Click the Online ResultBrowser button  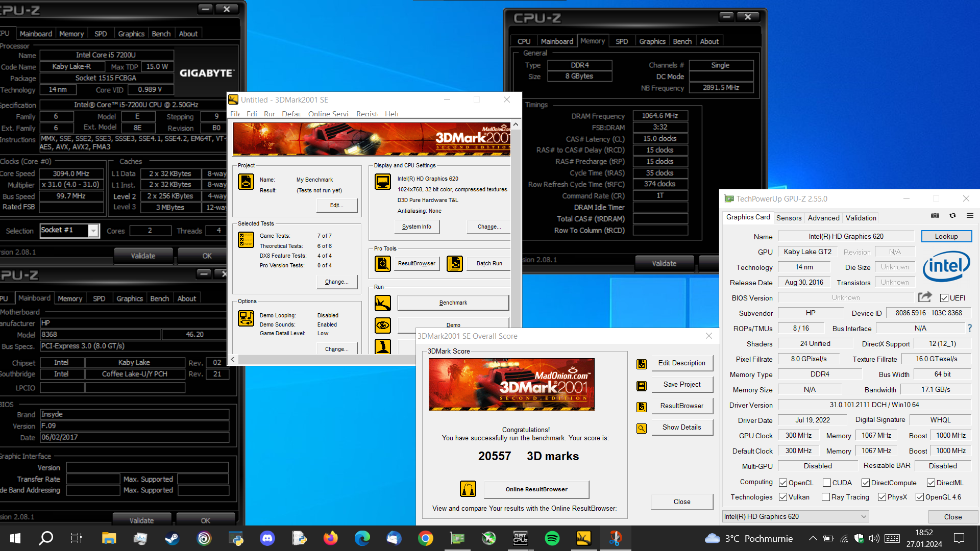(x=536, y=489)
